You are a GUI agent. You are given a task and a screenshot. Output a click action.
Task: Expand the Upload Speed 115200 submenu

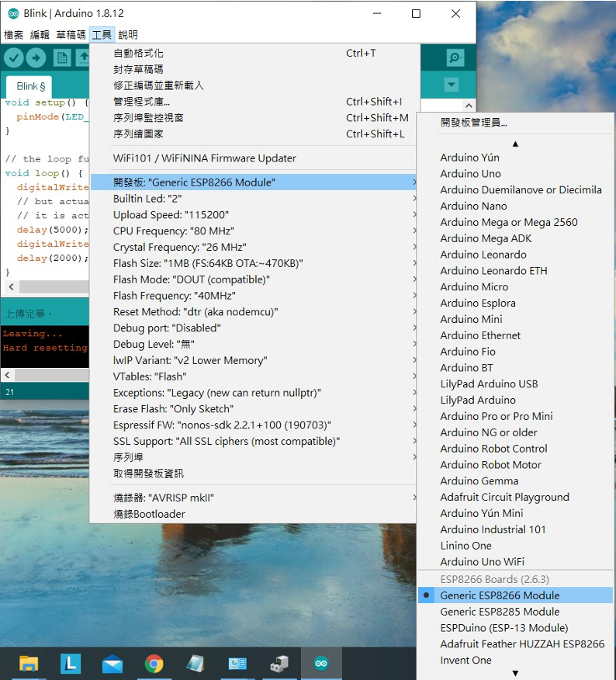tap(254, 215)
